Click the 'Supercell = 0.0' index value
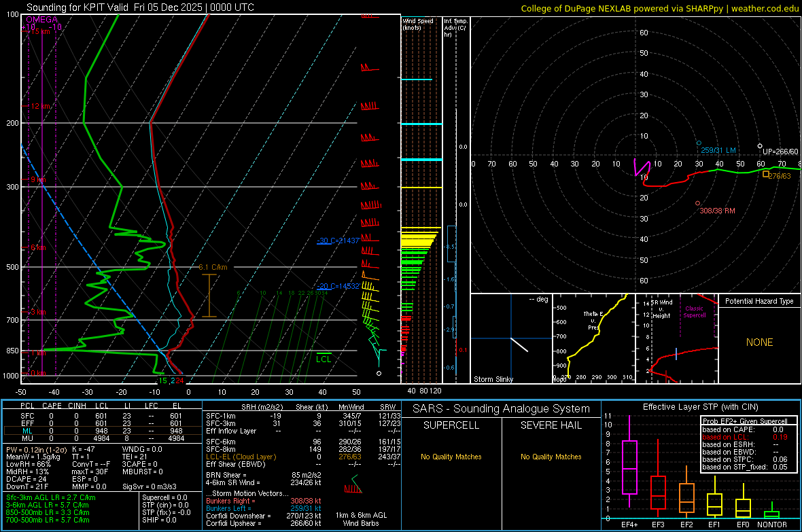 coord(164,497)
